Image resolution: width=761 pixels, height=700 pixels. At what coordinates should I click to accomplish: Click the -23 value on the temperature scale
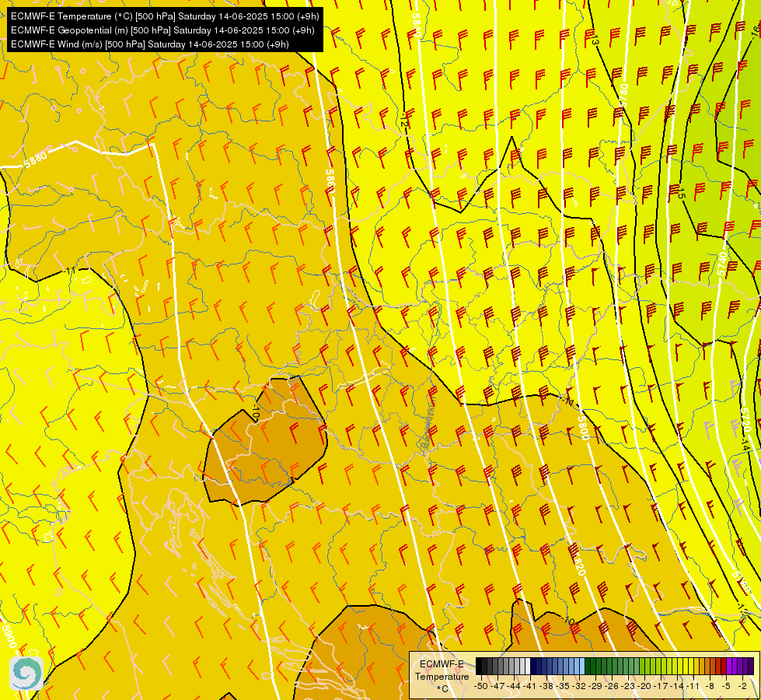point(627,686)
